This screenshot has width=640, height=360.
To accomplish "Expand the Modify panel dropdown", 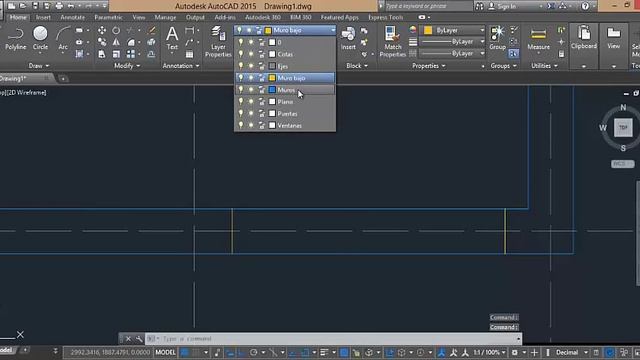I will (x=127, y=66).
